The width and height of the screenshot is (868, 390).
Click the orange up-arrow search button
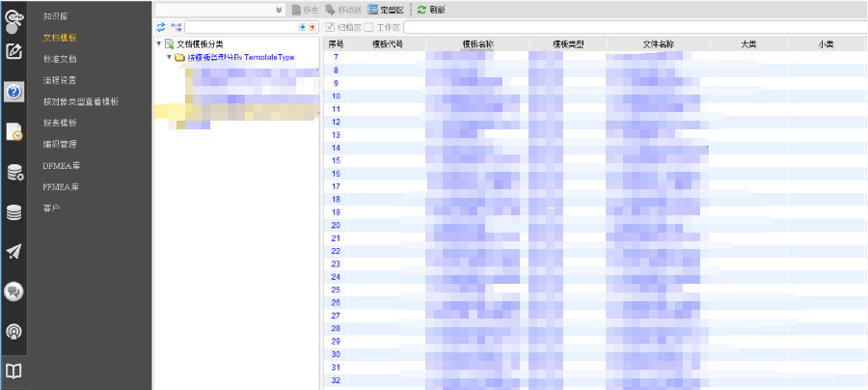pyautogui.click(x=312, y=27)
